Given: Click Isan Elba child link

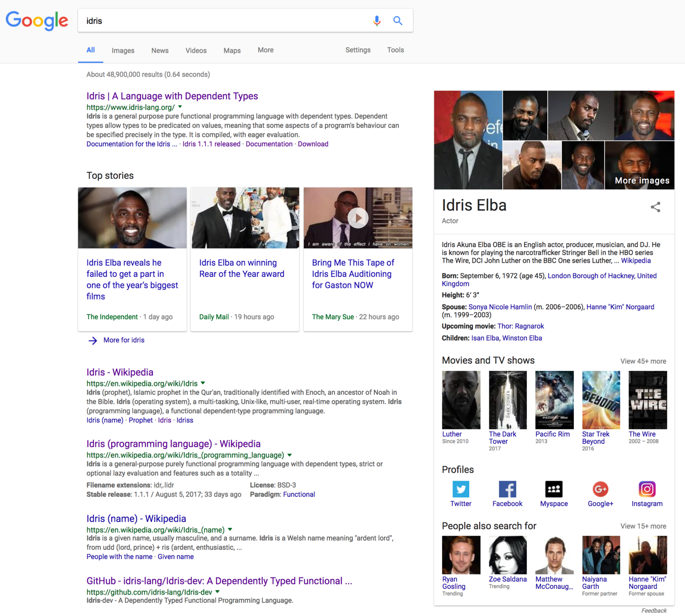Looking at the screenshot, I should click(x=485, y=338).
